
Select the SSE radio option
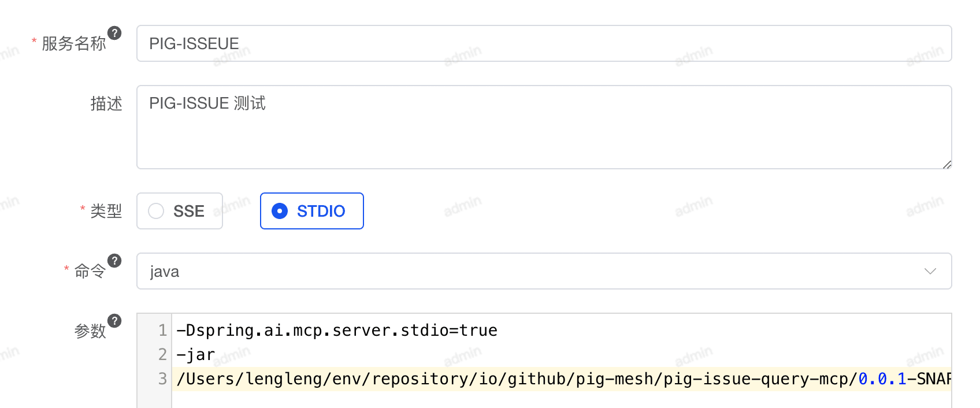point(180,211)
